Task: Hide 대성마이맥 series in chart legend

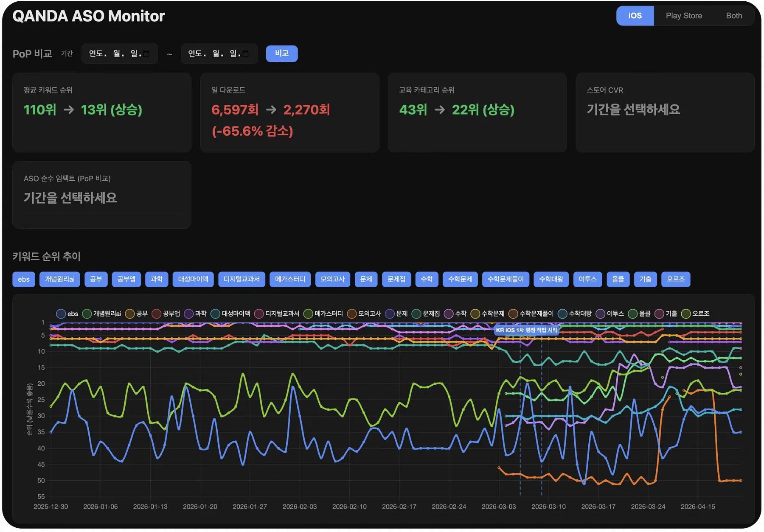Action: pyautogui.click(x=230, y=314)
